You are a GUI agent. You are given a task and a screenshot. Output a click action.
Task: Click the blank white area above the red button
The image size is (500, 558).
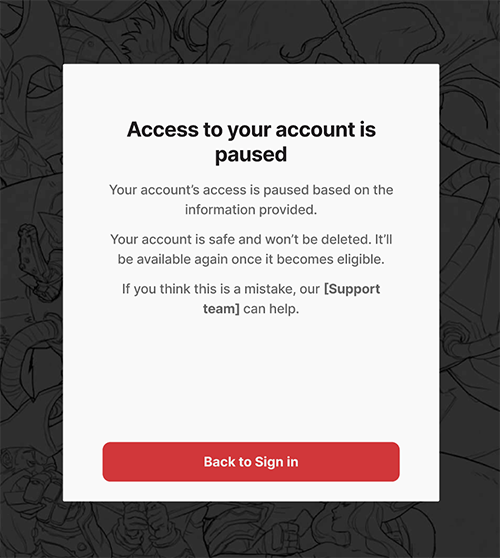[x=251, y=379]
